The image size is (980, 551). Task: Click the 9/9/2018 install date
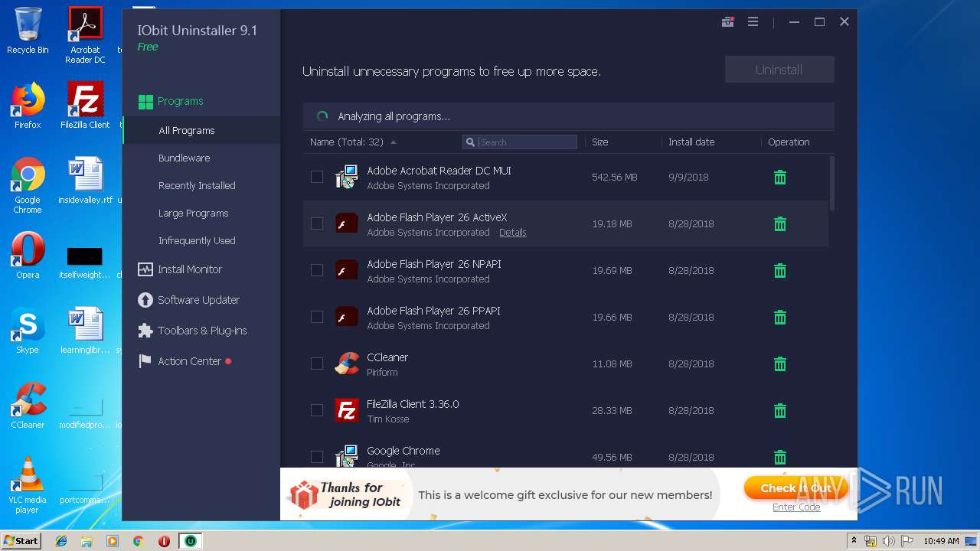tap(688, 178)
